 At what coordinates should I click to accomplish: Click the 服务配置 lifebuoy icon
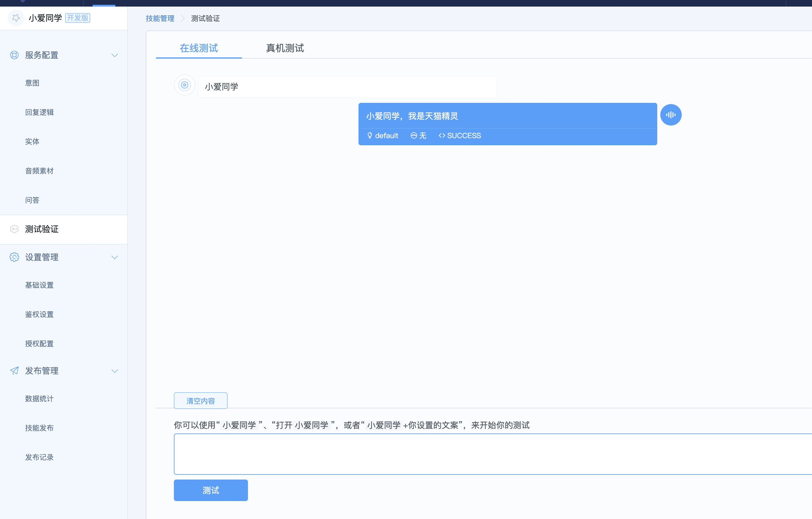tap(14, 55)
